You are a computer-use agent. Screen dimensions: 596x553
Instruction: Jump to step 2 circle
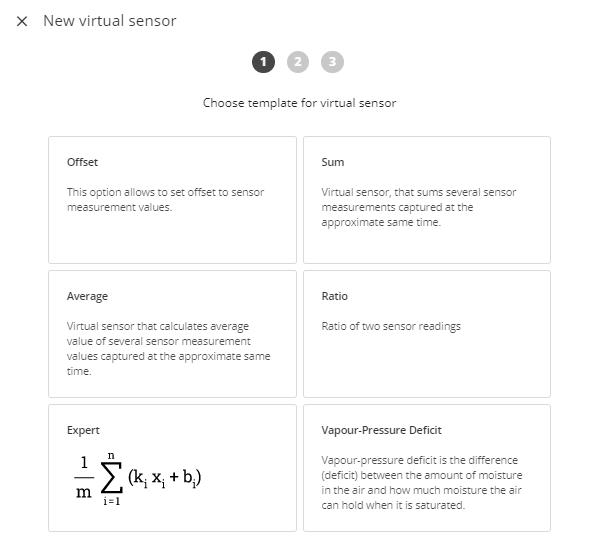298,62
